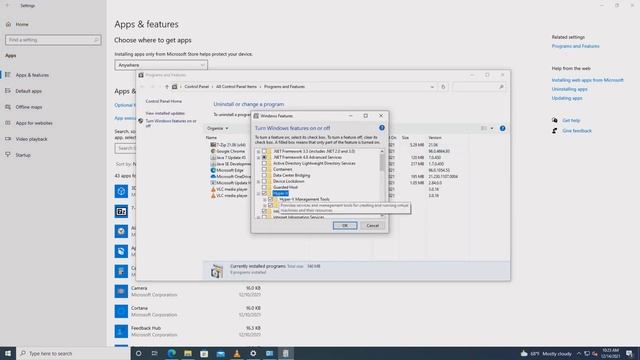Image resolution: width=640 pixels, height=360 pixels.
Task: Open the notification center icon
Action: [629, 353]
